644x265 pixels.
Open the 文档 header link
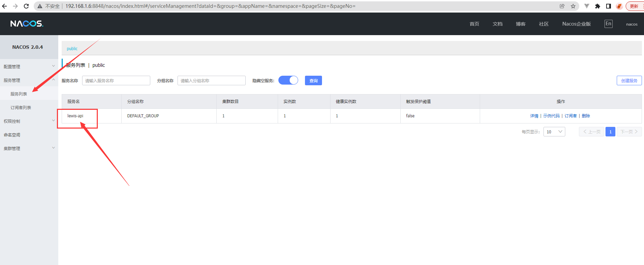[x=497, y=24]
